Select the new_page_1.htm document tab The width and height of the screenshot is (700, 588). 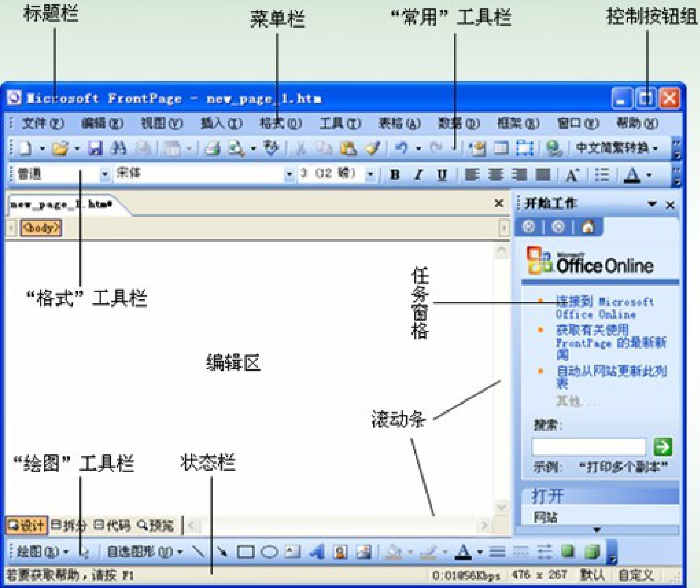[61, 204]
